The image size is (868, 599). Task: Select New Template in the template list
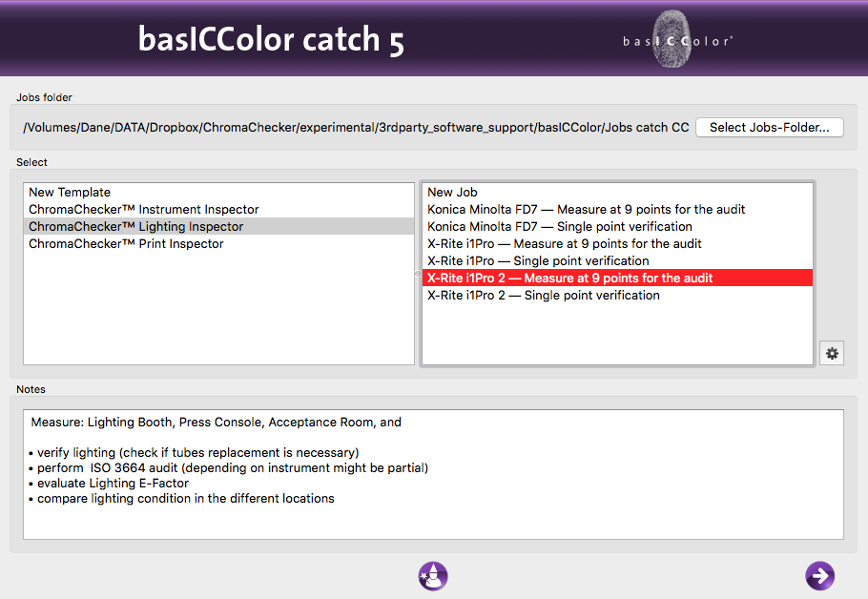tap(218, 192)
